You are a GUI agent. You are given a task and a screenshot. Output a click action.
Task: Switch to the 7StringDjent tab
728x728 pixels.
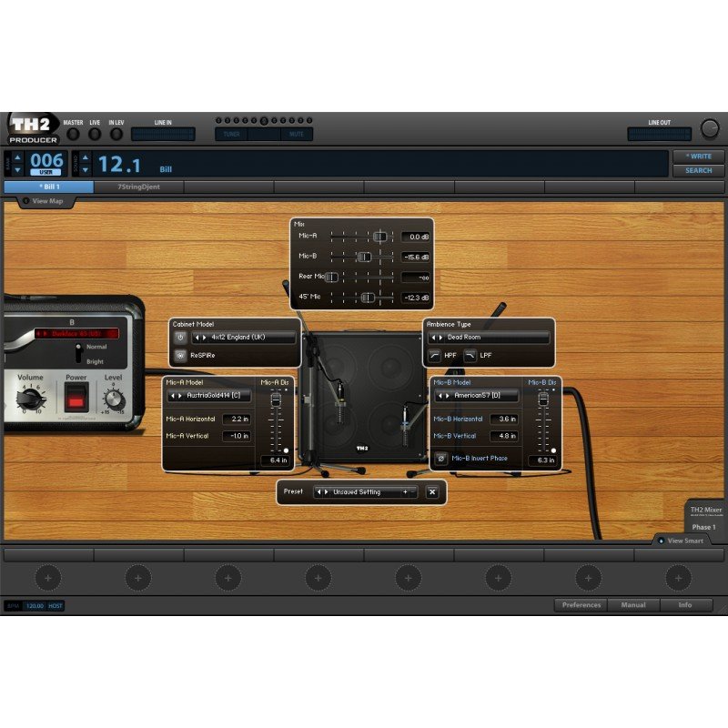coord(139,187)
